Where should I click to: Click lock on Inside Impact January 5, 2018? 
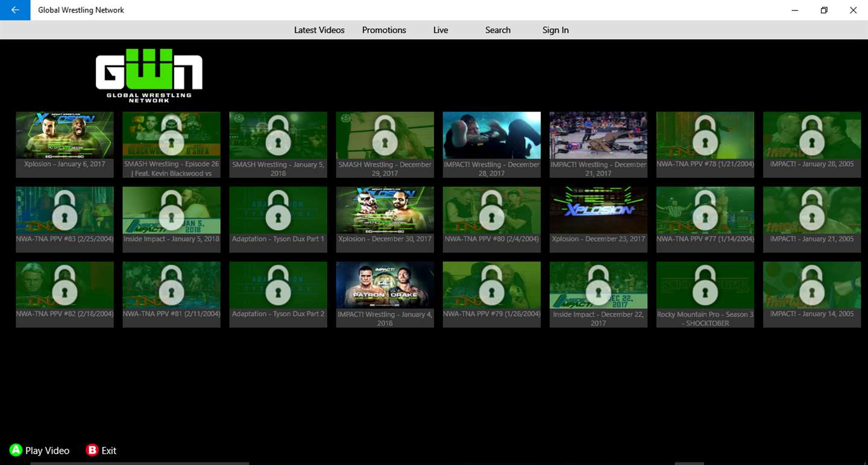[171, 209]
